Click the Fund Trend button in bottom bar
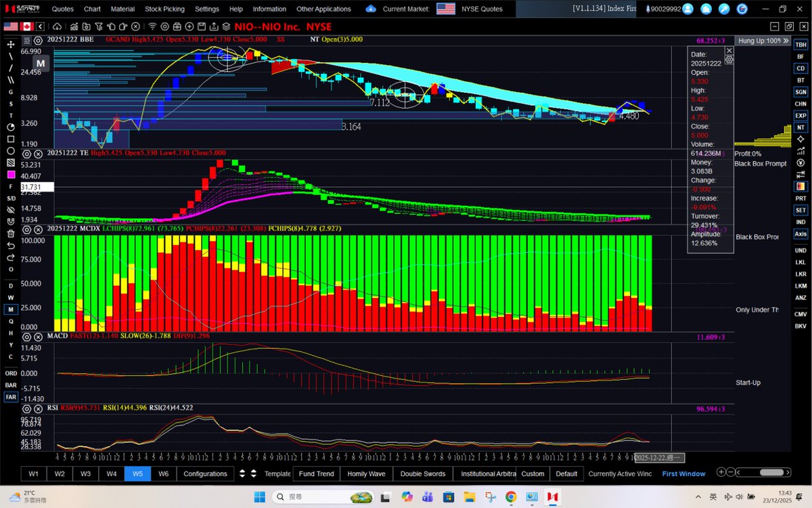 click(x=316, y=473)
